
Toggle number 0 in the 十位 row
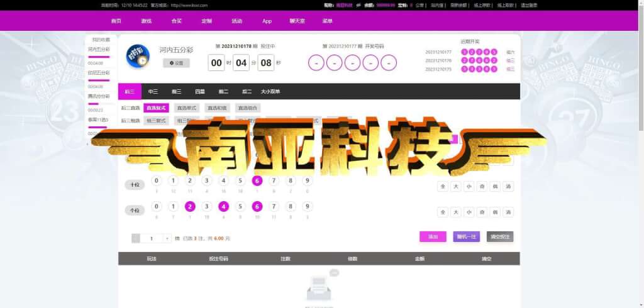(157, 180)
